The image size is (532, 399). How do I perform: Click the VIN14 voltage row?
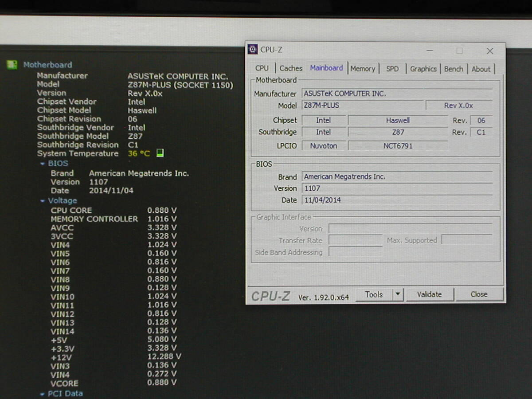click(113, 331)
